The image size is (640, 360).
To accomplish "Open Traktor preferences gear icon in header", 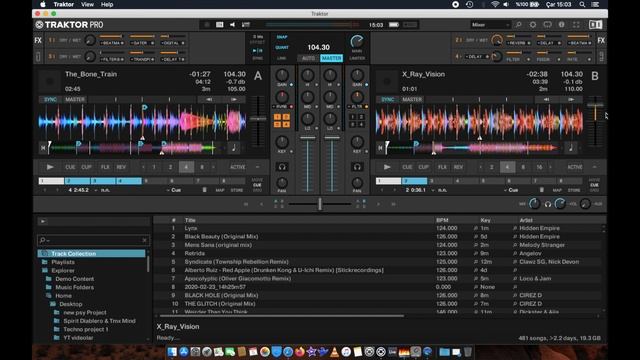I will click(x=533, y=25).
